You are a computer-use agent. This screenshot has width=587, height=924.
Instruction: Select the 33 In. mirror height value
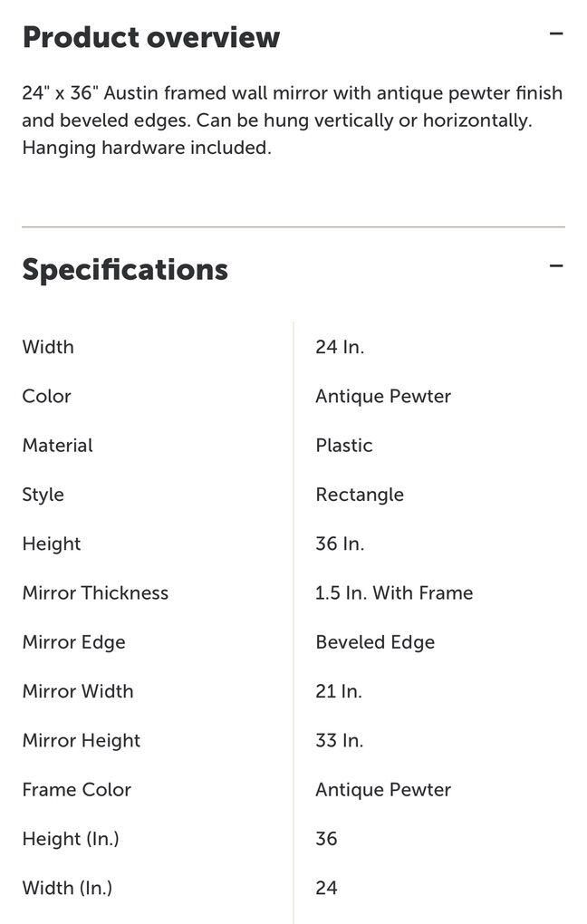click(340, 740)
